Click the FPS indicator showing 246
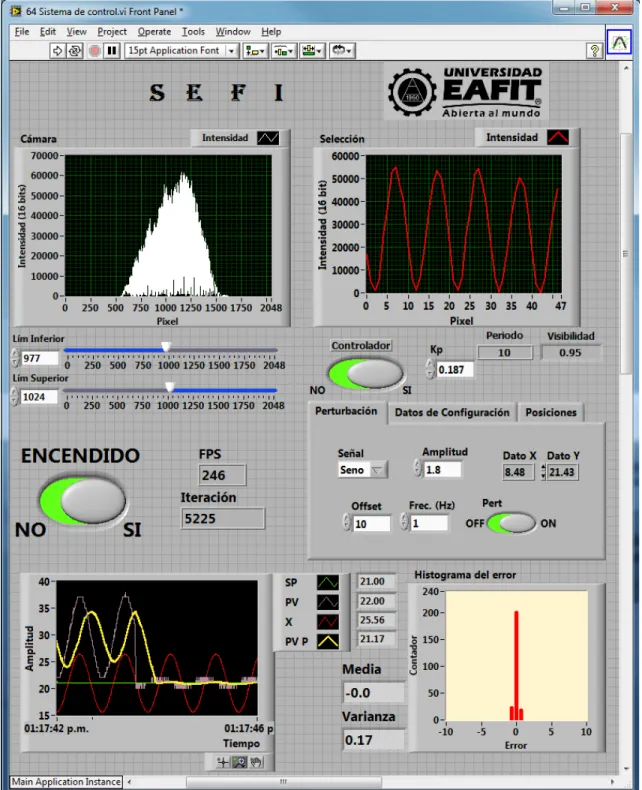 click(x=222, y=475)
